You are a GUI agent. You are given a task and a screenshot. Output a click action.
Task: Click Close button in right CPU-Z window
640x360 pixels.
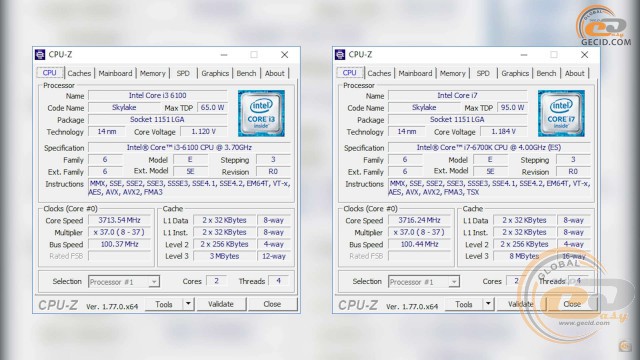[572, 304]
